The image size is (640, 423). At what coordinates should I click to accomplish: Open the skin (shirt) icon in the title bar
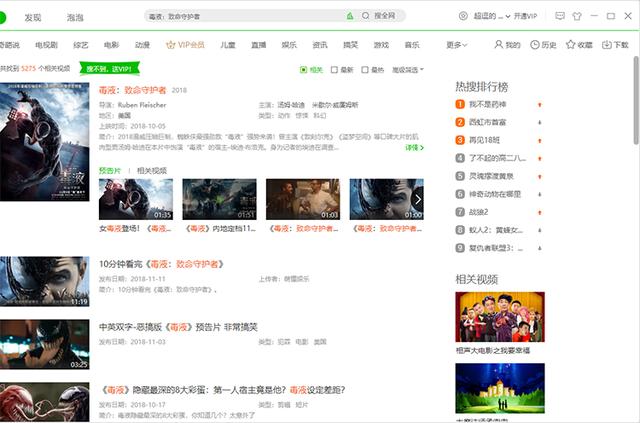[x=577, y=16]
